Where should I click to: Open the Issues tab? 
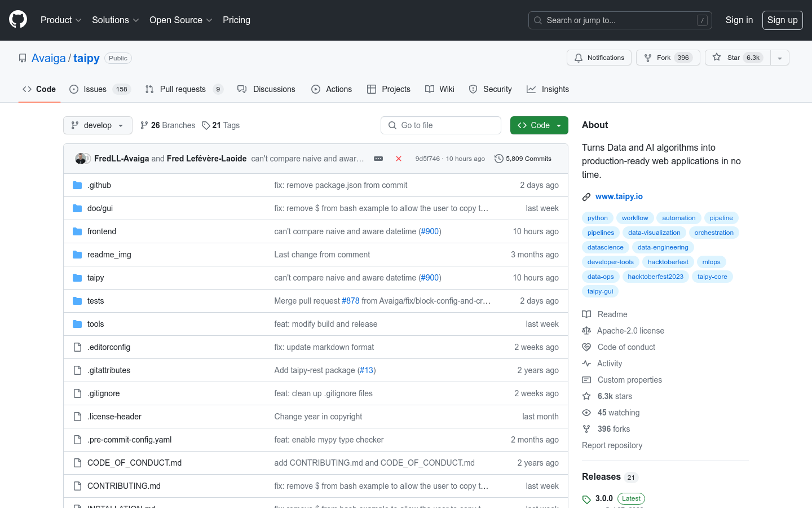click(95, 89)
